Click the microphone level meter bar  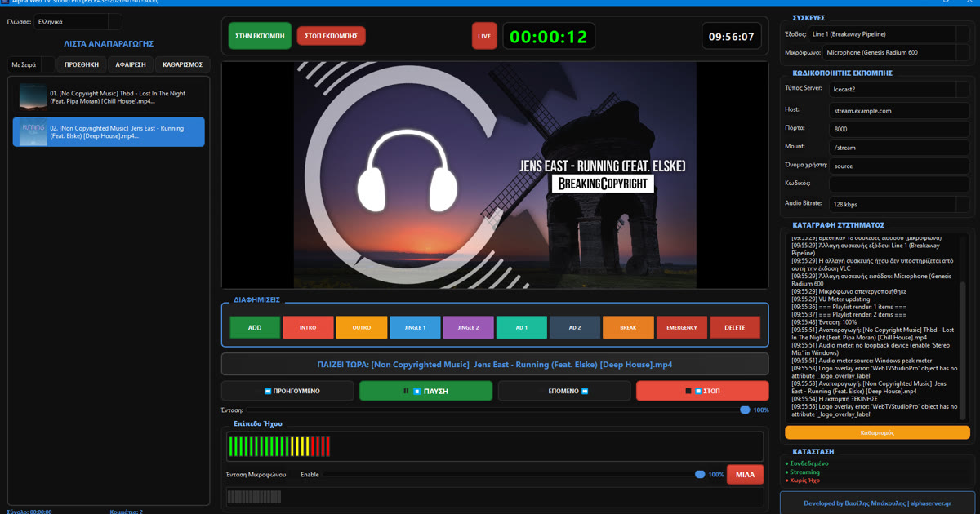[x=495, y=497]
